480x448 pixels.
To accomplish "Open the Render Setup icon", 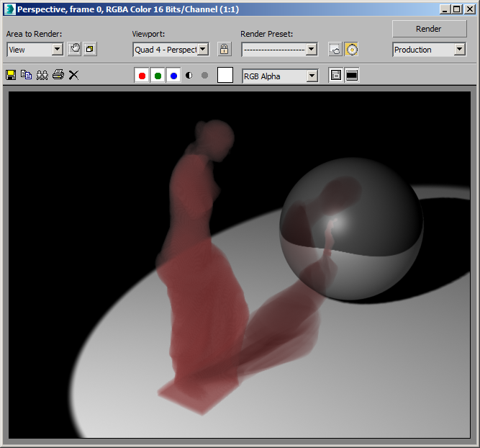I will [x=335, y=49].
